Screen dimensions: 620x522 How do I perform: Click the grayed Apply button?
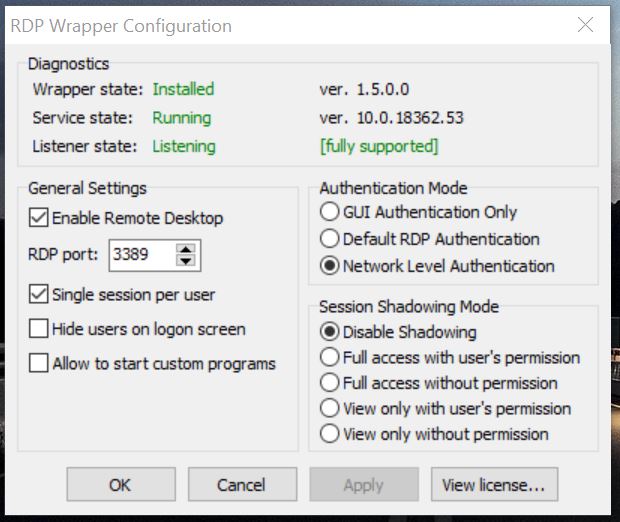(x=364, y=484)
